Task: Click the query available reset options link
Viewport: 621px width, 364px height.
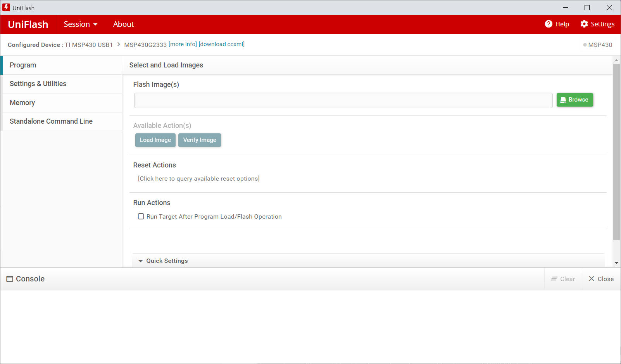Action: (199, 178)
